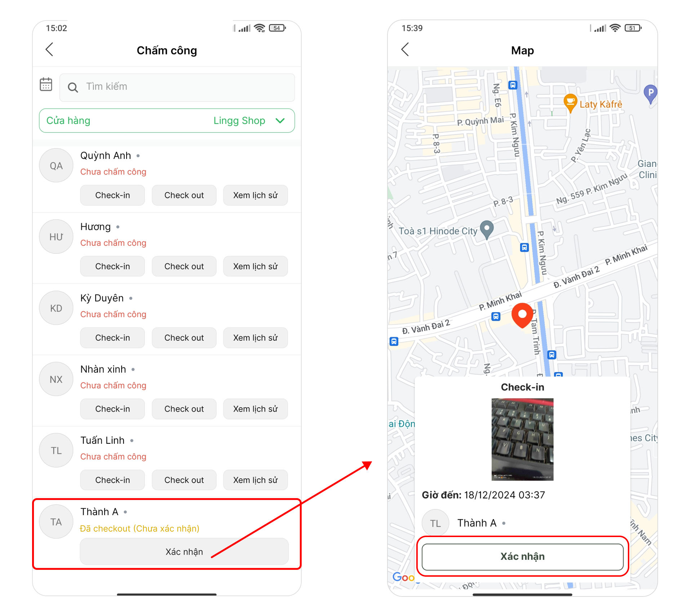Confirm Thành A's checkout with Xác nhận in list
This screenshot has width=692, height=616.
[184, 551]
